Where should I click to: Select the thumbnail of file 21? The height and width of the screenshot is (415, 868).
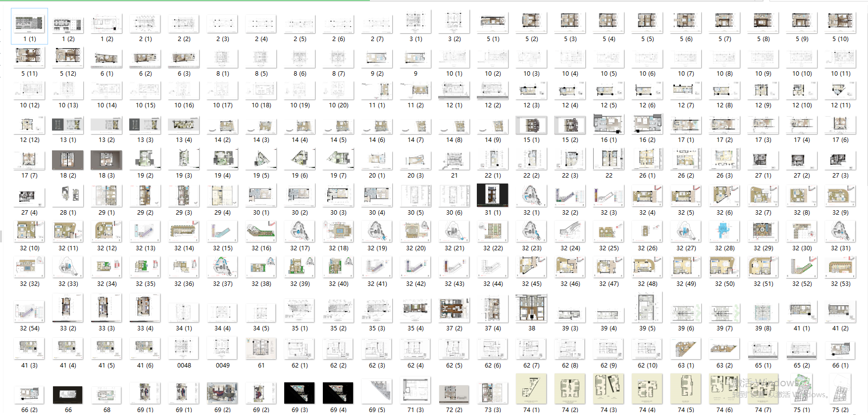(454, 160)
